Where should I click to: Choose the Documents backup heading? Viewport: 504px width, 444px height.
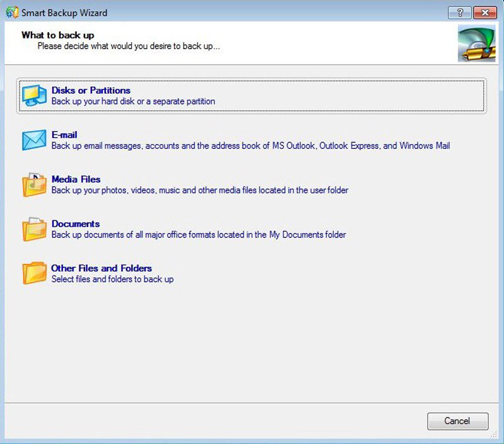[x=76, y=224]
